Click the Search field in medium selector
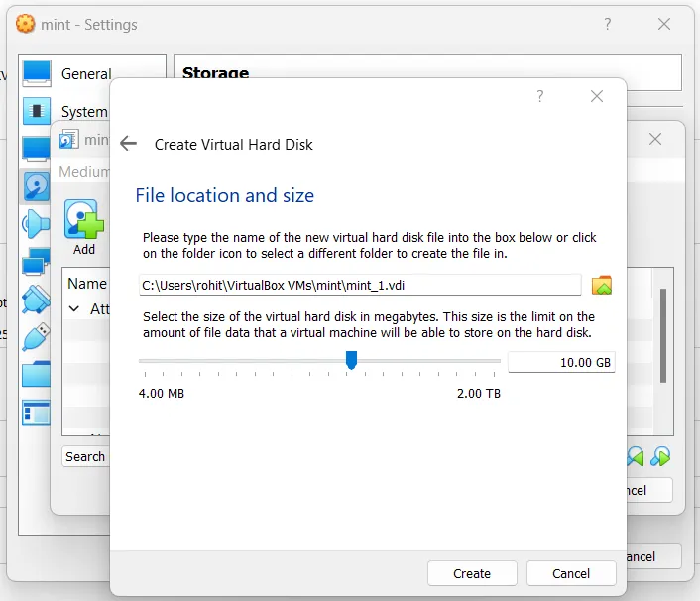This screenshot has height=601, width=700. tap(85, 456)
